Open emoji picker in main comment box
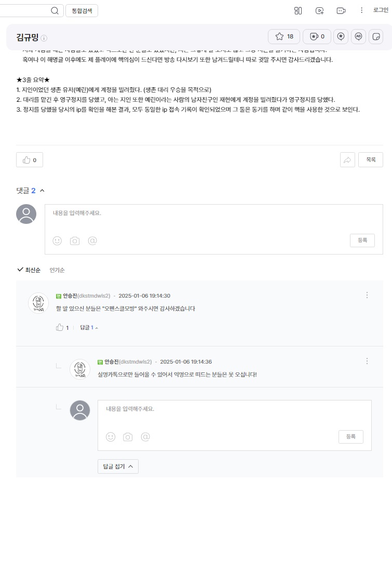The width and height of the screenshot is (392, 561). (x=57, y=241)
